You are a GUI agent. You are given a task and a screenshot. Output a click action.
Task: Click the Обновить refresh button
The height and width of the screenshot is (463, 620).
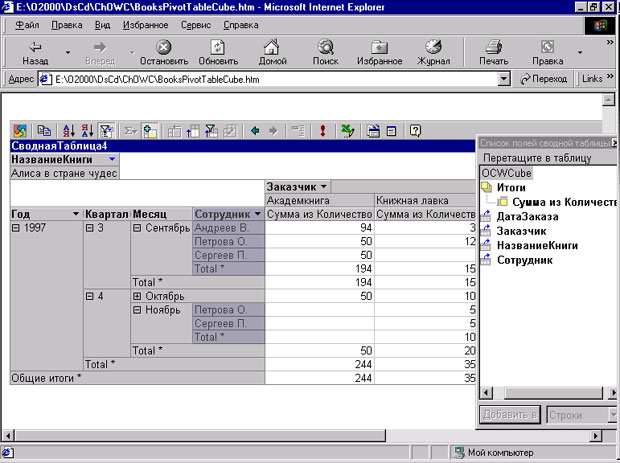coord(218,52)
